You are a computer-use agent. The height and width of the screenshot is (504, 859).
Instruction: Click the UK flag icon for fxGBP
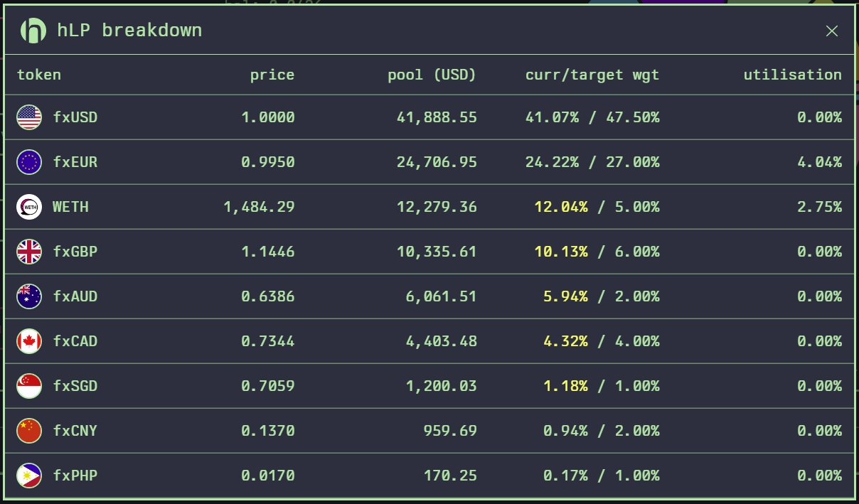point(29,252)
